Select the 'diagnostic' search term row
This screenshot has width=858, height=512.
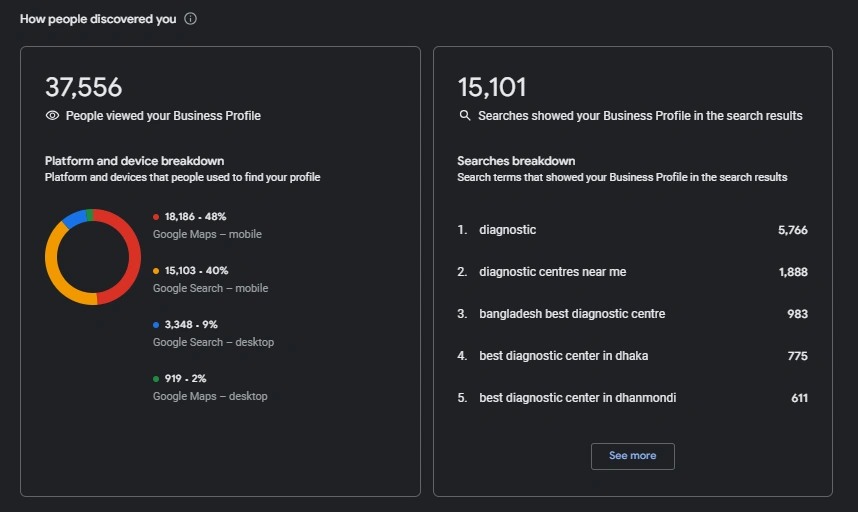[633, 230]
